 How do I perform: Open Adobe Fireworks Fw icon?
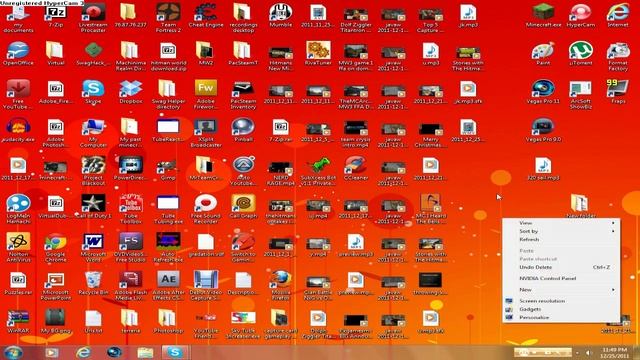coord(206,89)
